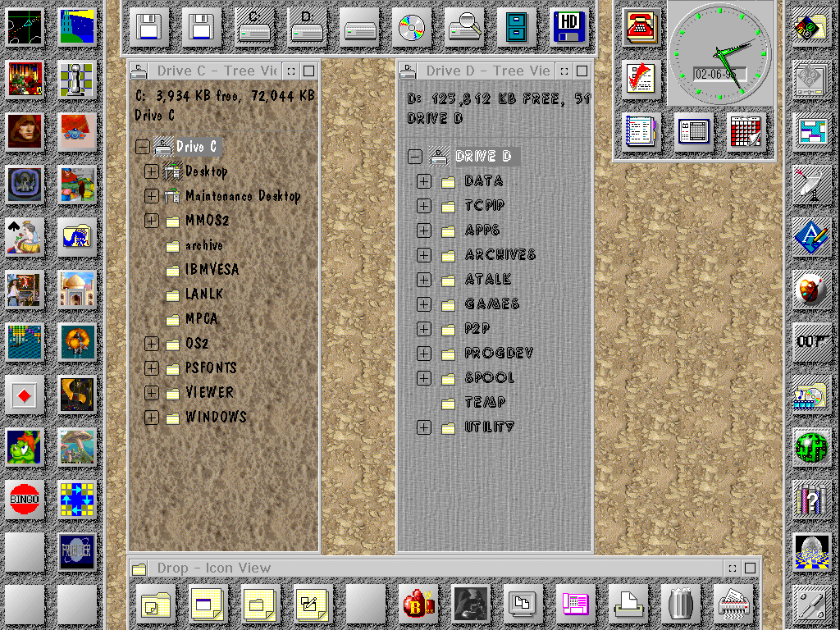Screen dimensions: 840x630
Task: Launch the red telephone icon
Action: tap(639, 29)
